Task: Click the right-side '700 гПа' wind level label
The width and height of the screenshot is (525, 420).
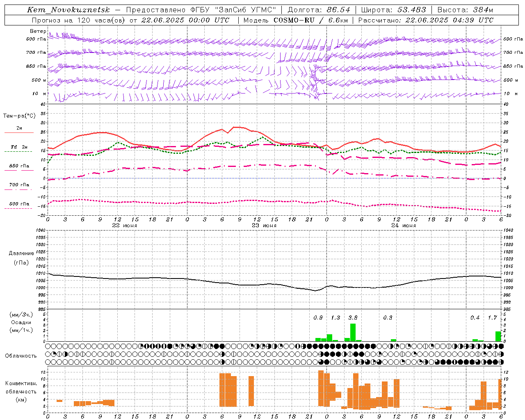Action: click(x=513, y=52)
